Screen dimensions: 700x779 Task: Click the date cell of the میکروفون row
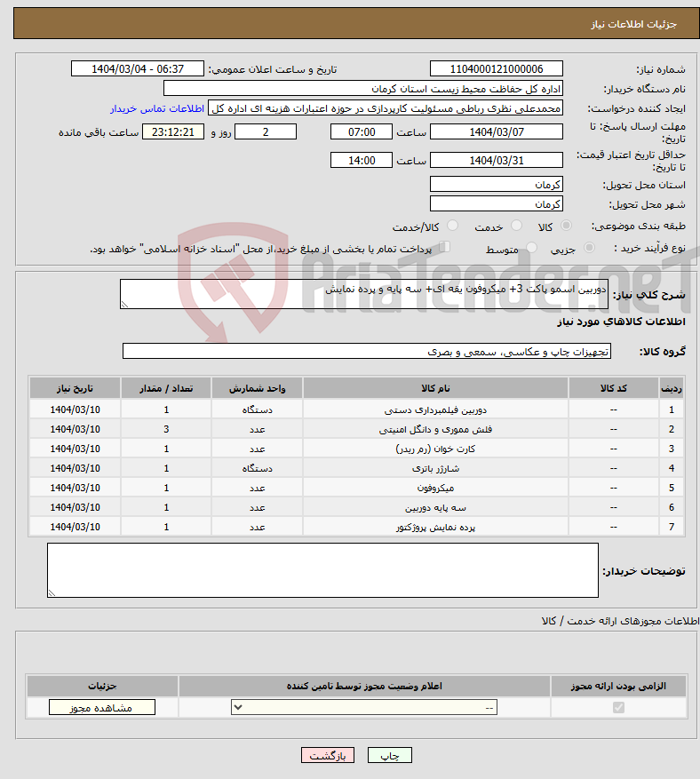point(75,488)
